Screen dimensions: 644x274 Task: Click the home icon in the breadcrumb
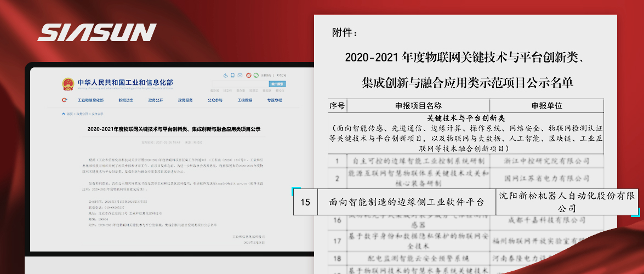[x=64, y=114]
